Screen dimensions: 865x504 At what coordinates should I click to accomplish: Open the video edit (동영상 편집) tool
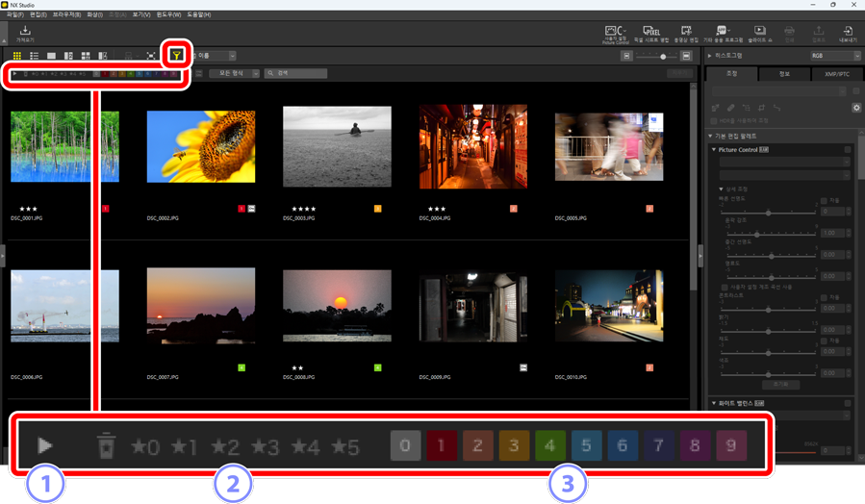[685, 35]
